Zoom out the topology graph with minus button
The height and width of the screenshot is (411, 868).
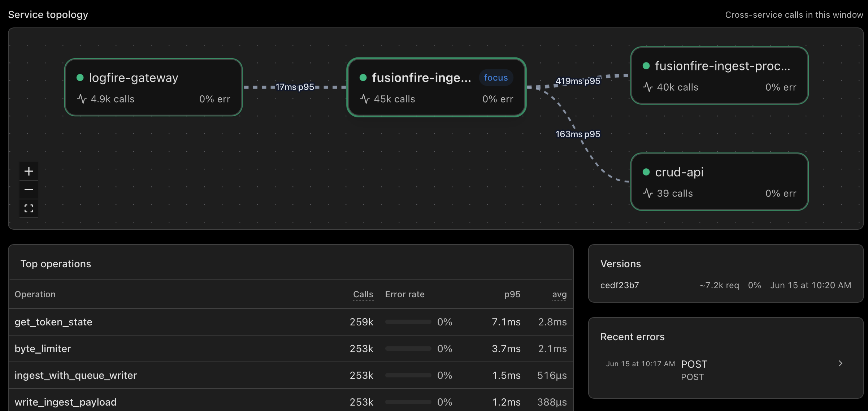coord(29,190)
